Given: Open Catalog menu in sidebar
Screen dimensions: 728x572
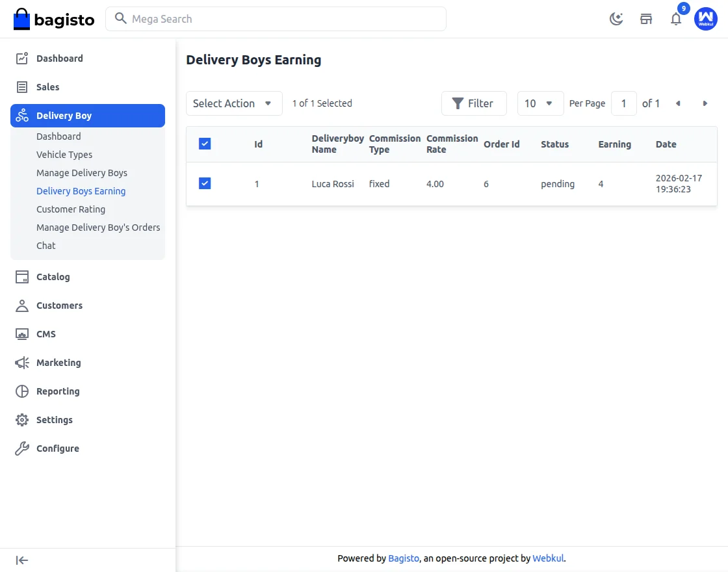Looking at the screenshot, I should [x=53, y=277].
